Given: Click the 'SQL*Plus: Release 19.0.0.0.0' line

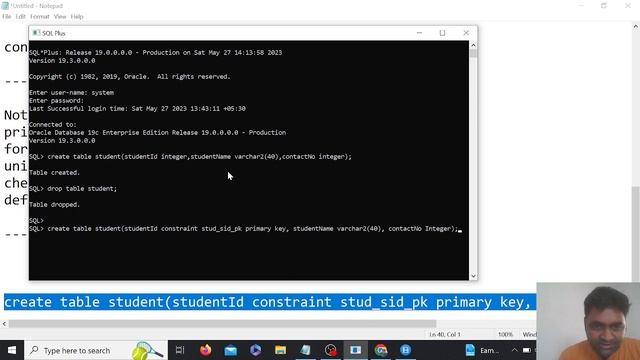Looking at the screenshot, I should (x=156, y=53).
